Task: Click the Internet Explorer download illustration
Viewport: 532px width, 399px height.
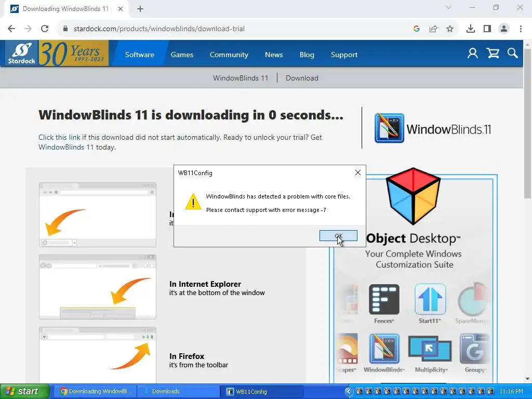Action: point(98,287)
